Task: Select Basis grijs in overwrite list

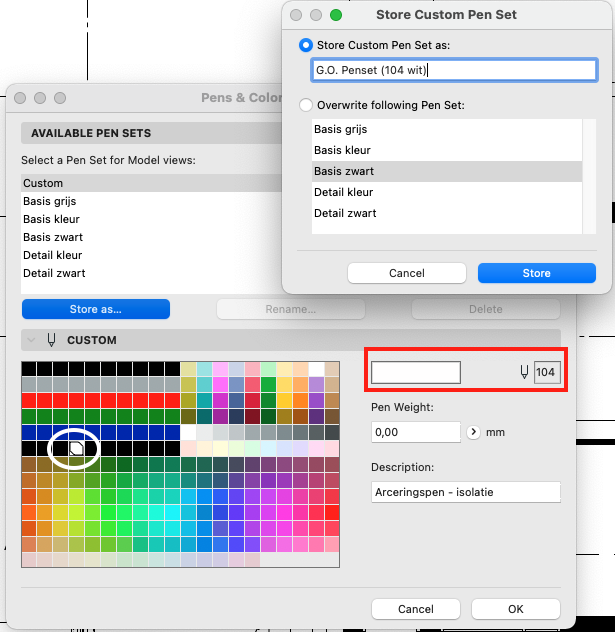Action: tap(447, 129)
